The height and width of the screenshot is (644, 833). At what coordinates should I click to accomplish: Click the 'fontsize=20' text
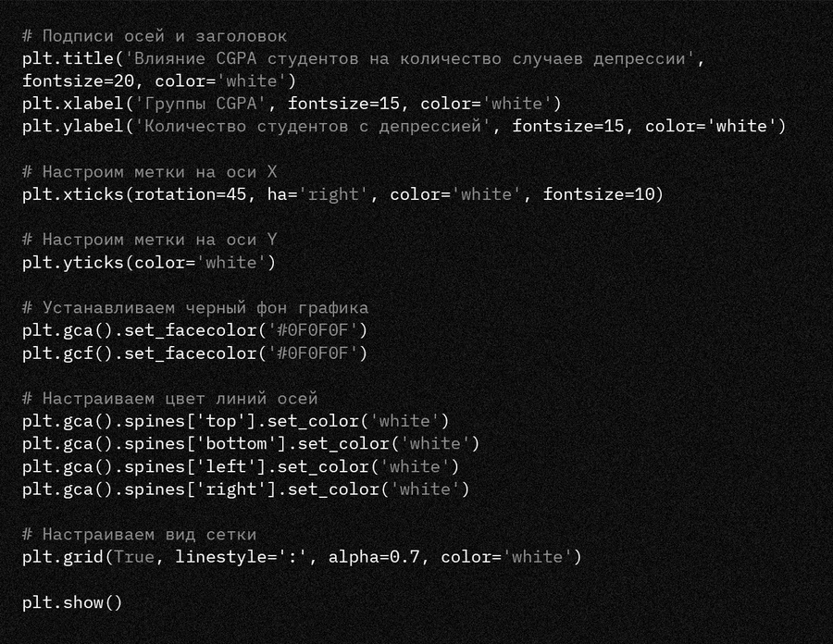point(79,81)
